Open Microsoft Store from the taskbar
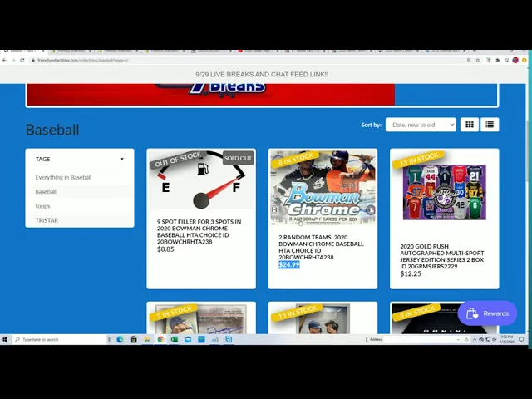The height and width of the screenshot is (399, 532). 133,339
